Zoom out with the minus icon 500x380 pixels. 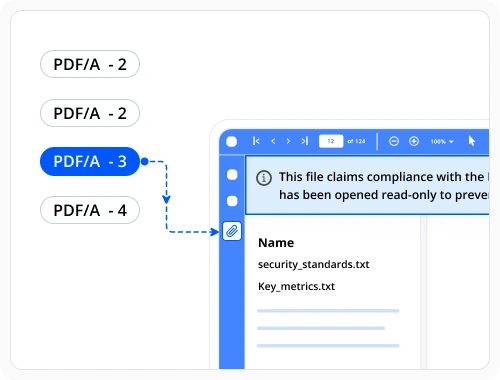point(394,141)
